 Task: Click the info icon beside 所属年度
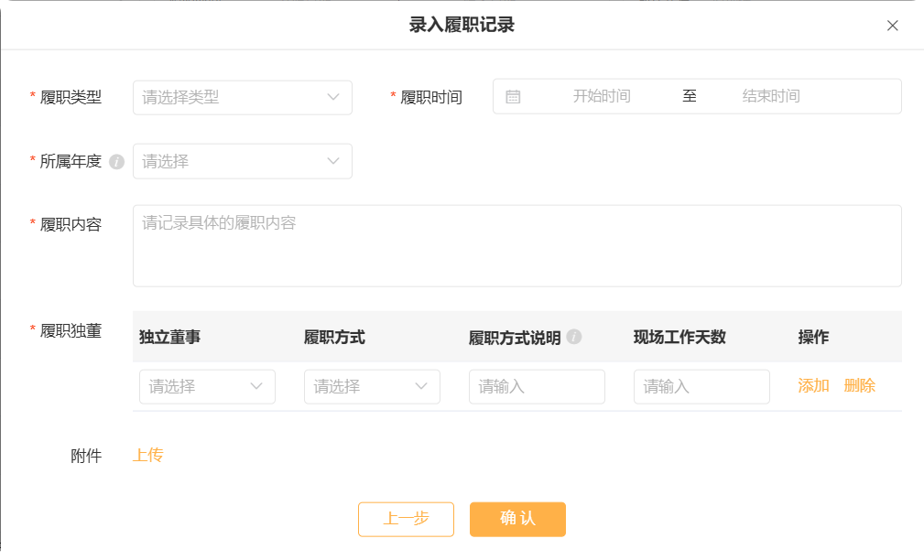pyautogui.click(x=116, y=161)
